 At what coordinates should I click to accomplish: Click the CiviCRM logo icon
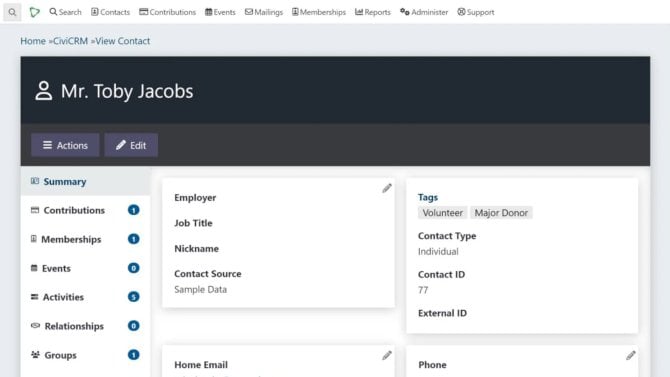pyautogui.click(x=35, y=12)
